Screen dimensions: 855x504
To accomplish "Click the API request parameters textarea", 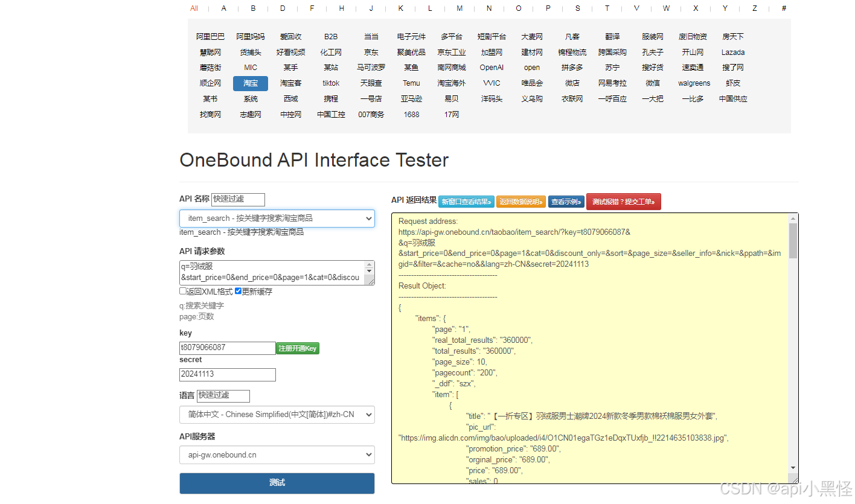I will [277, 273].
